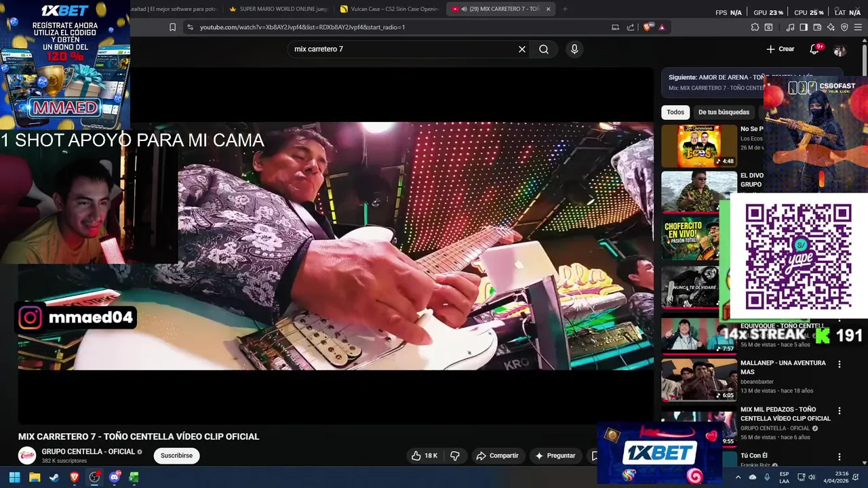Screen dimensions: 868x488
Task: Click the Crear button
Action: [x=781, y=49]
